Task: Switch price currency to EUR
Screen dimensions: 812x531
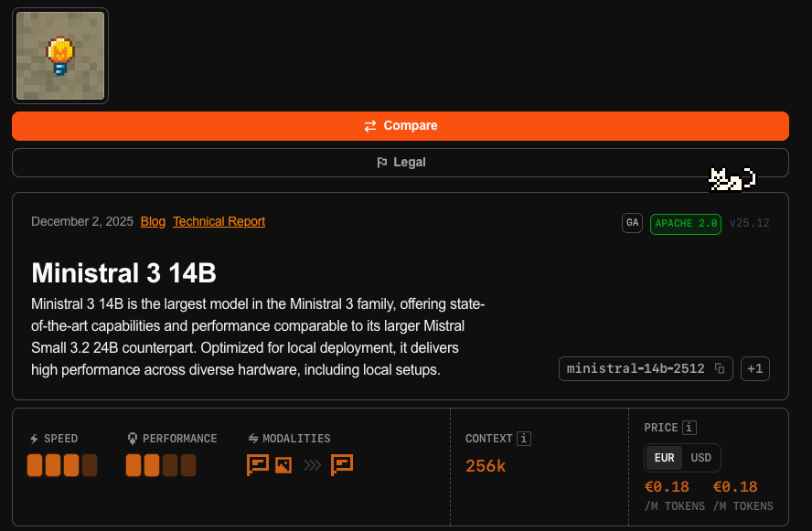Action: click(664, 458)
